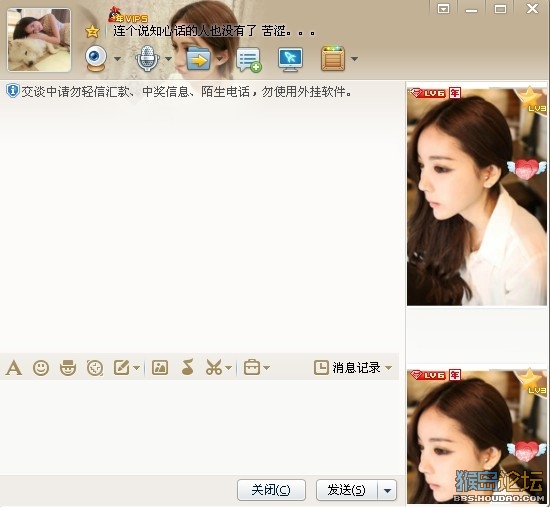Viewport: 550px width, 507px height.
Task: Open the emoticon smiley picker
Action: pos(41,368)
